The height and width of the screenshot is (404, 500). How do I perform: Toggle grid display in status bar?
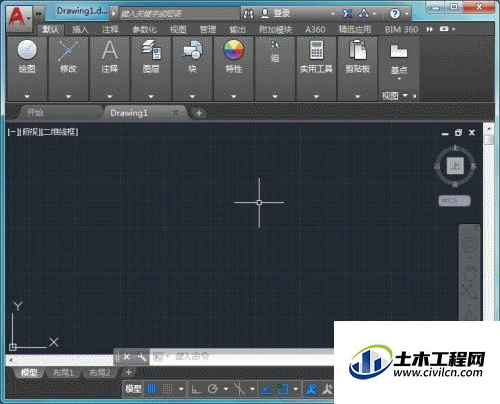tap(152, 389)
